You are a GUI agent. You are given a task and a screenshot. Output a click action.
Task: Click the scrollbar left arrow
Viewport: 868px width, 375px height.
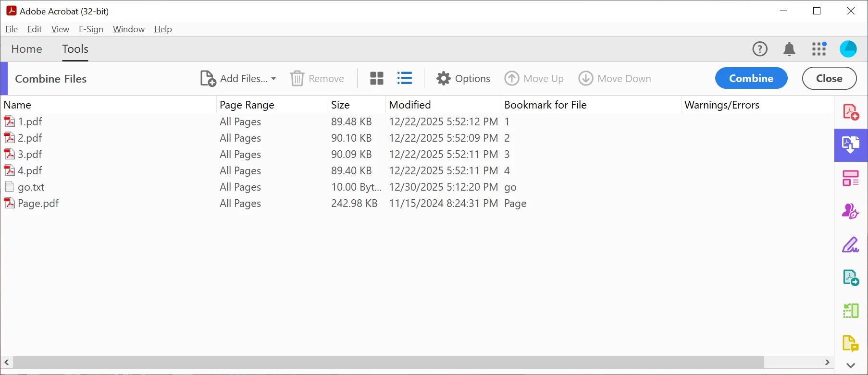click(7, 362)
